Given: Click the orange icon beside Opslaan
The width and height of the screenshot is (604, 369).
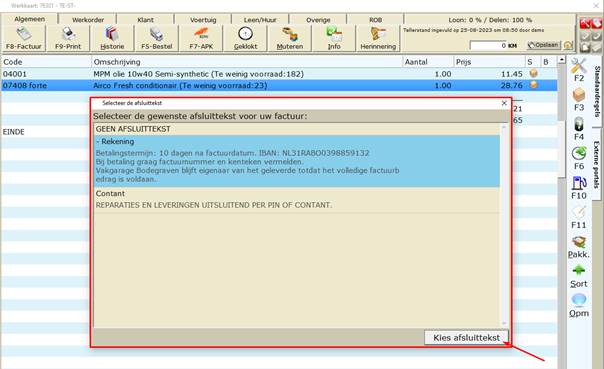Looking at the screenshot, I should point(568,45).
